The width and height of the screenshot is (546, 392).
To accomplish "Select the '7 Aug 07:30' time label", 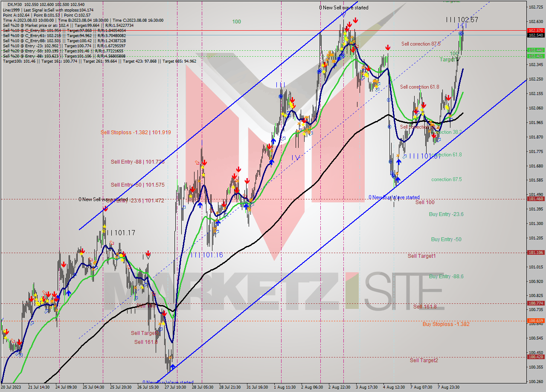I will click(x=421, y=387).
